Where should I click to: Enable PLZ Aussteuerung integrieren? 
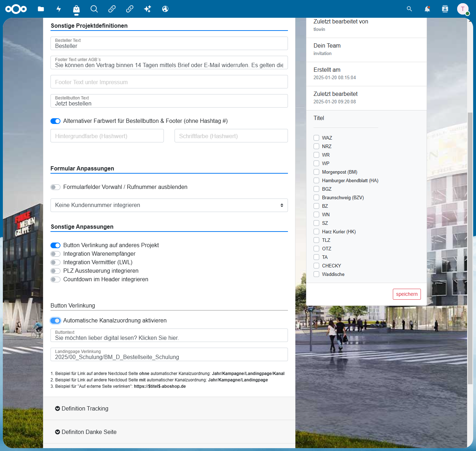click(55, 271)
